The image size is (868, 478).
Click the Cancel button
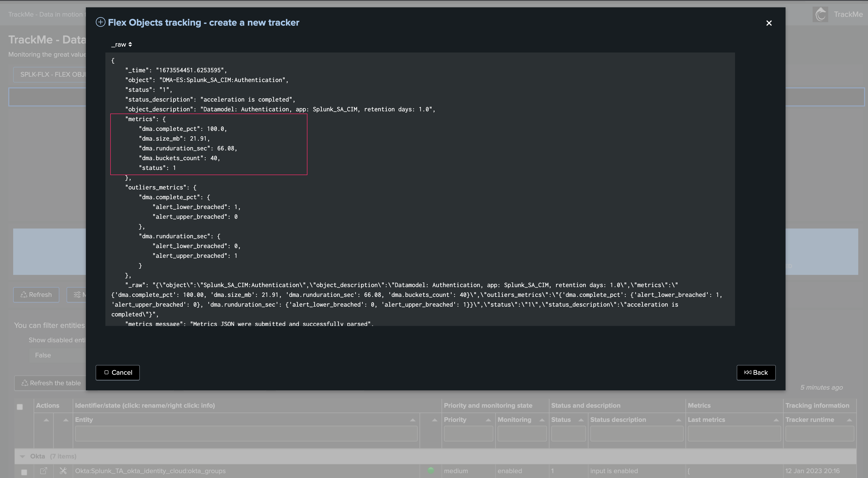pyautogui.click(x=118, y=373)
